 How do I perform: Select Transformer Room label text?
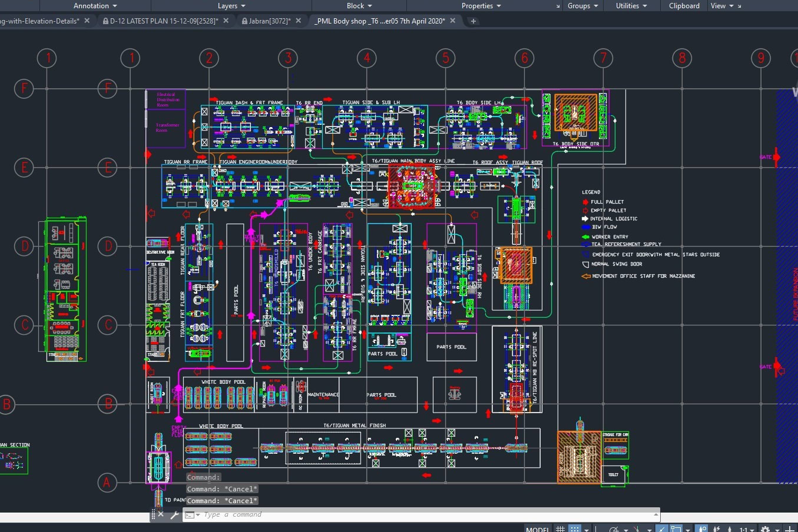tap(167, 127)
